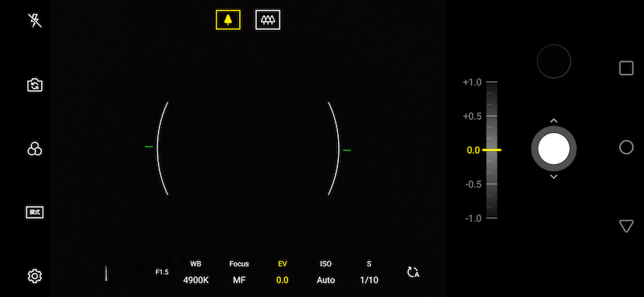Screen dimensions: 644x297
Task: Open camera settings gear
Action: pyautogui.click(x=35, y=275)
